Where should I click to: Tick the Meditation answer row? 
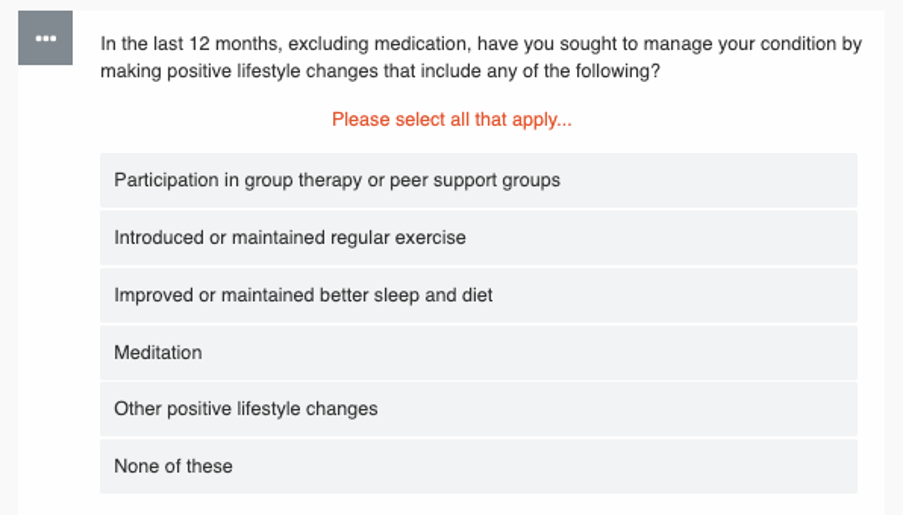point(479,352)
